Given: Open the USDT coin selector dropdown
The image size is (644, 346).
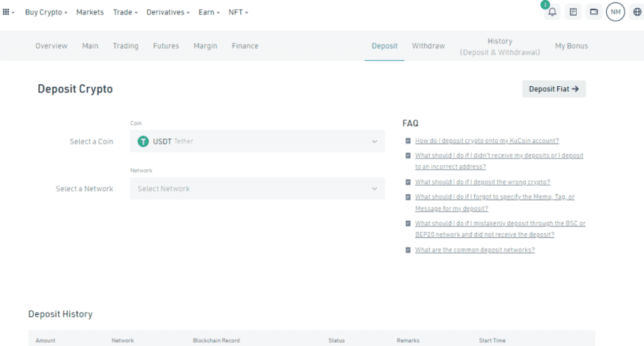Looking at the screenshot, I should tap(257, 142).
